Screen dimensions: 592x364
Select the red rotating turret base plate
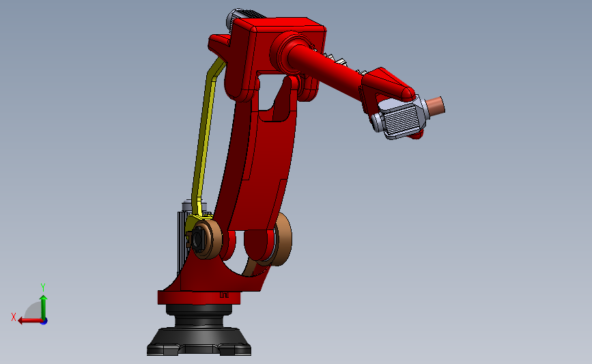(199, 298)
